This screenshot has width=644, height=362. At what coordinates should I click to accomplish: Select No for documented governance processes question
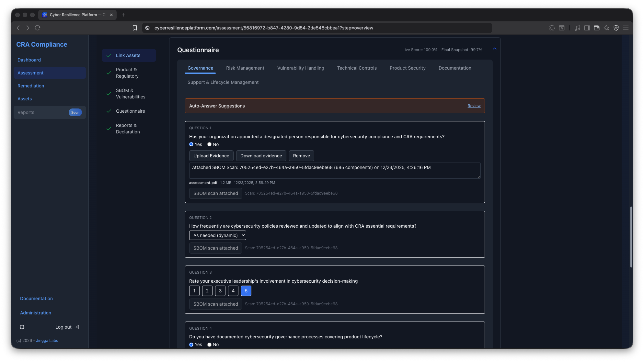click(x=209, y=345)
